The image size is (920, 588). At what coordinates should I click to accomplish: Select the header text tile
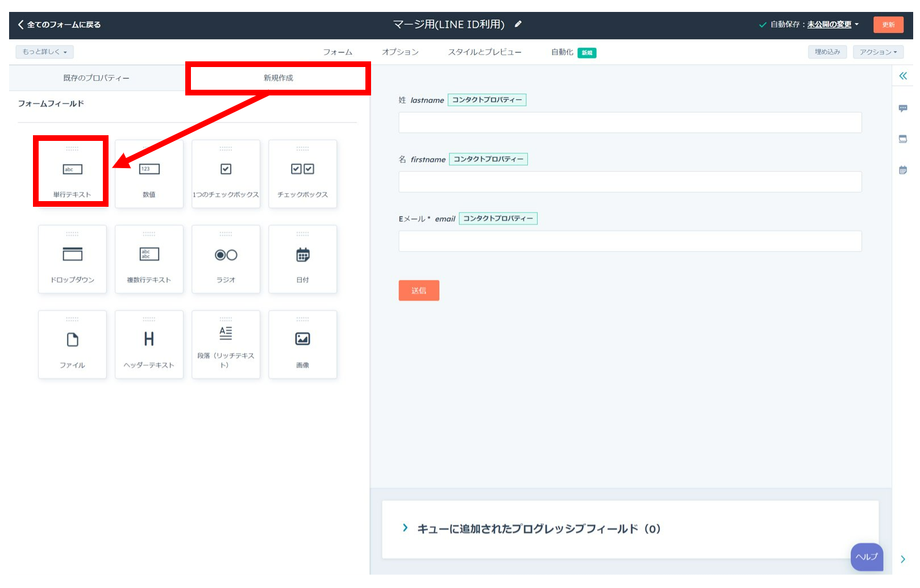pyautogui.click(x=149, y=344)
